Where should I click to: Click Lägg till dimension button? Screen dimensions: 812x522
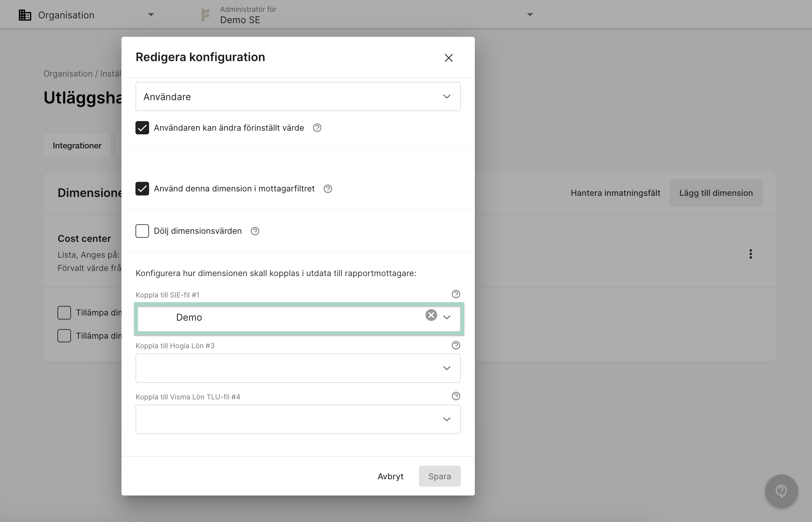point(716,193)
